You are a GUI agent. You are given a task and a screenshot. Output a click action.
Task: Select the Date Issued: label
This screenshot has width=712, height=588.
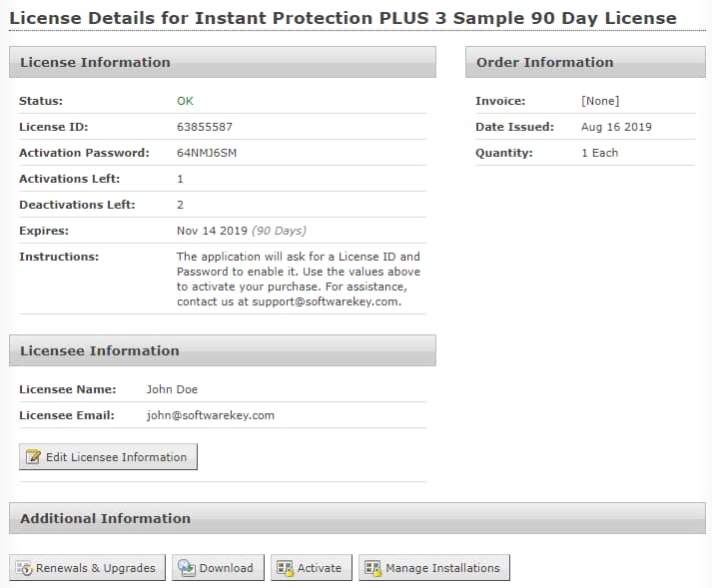[515, 127]
